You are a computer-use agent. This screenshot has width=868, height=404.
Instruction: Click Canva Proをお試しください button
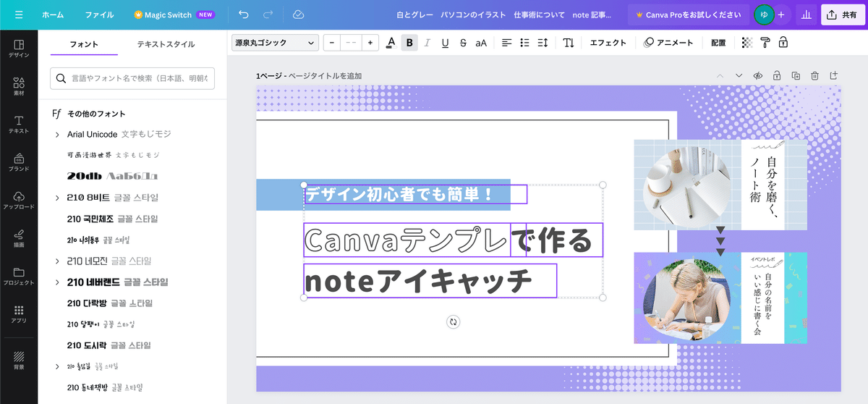tap(688, 14)
